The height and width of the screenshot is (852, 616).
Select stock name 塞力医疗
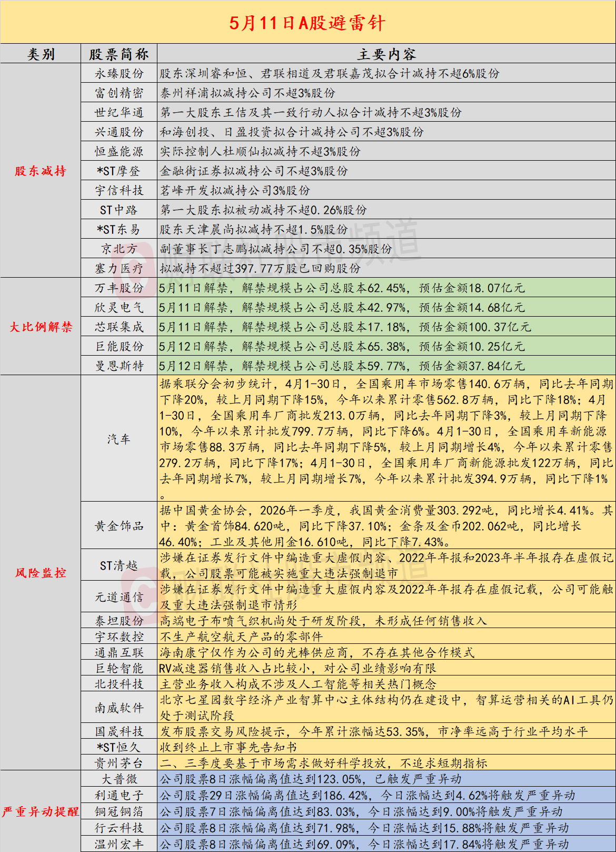pos(119,269)
